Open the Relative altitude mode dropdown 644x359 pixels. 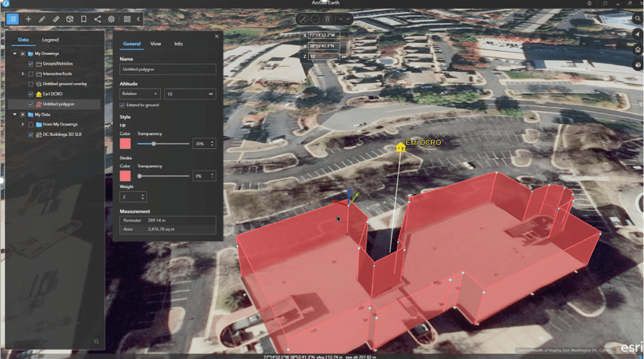pos(140,94)
